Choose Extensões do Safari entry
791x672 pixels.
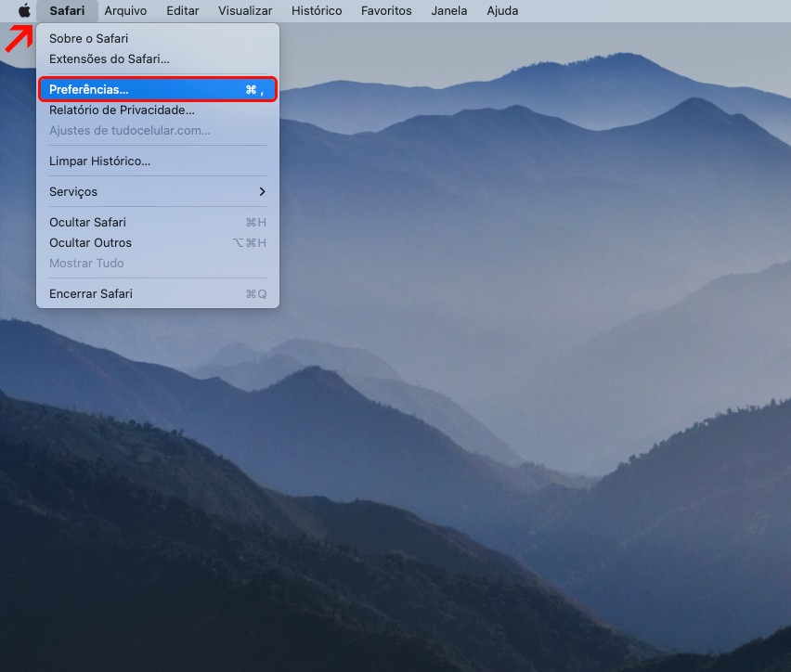(109, 58)
